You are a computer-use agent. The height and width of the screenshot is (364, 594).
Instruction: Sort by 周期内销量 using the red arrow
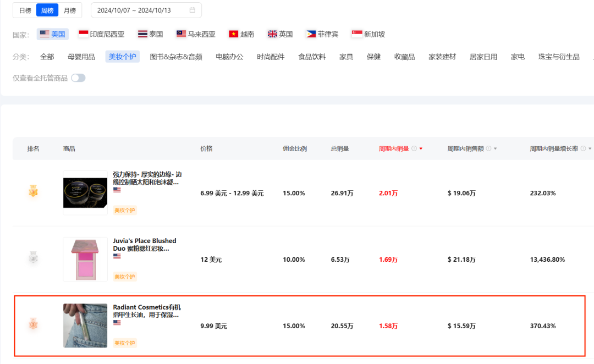pos(421,149)
